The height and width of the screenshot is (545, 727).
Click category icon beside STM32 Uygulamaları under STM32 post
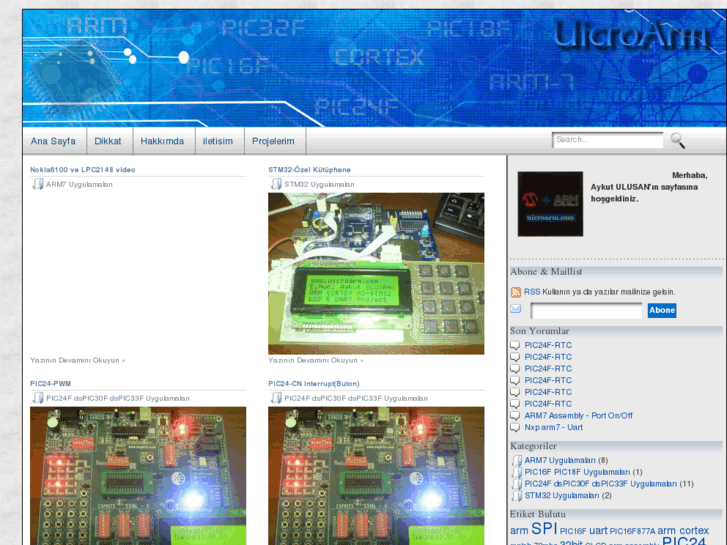(x=276, y=184)
